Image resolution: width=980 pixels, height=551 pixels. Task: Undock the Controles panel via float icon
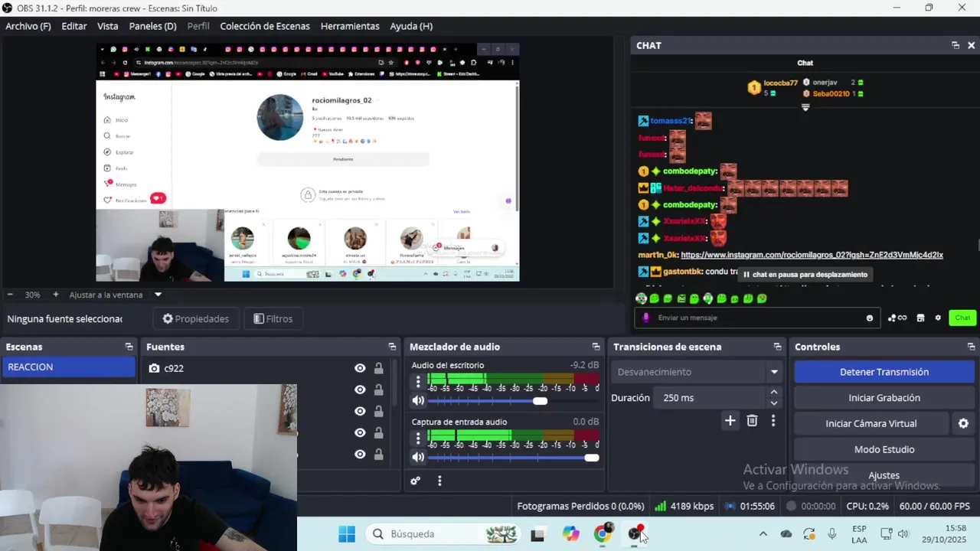[971, 347]
